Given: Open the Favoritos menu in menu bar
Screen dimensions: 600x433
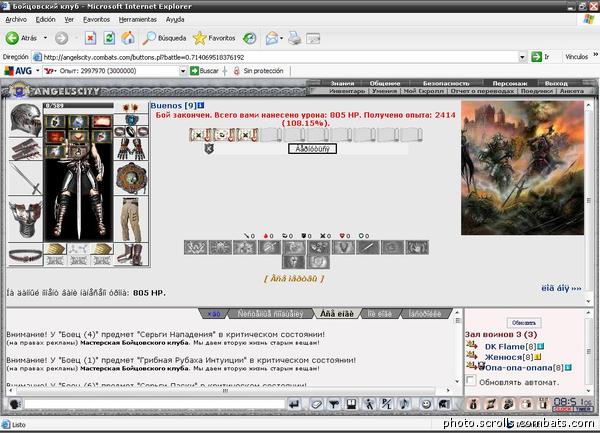Looking at the screenshot, I should (x=96, y=20).
